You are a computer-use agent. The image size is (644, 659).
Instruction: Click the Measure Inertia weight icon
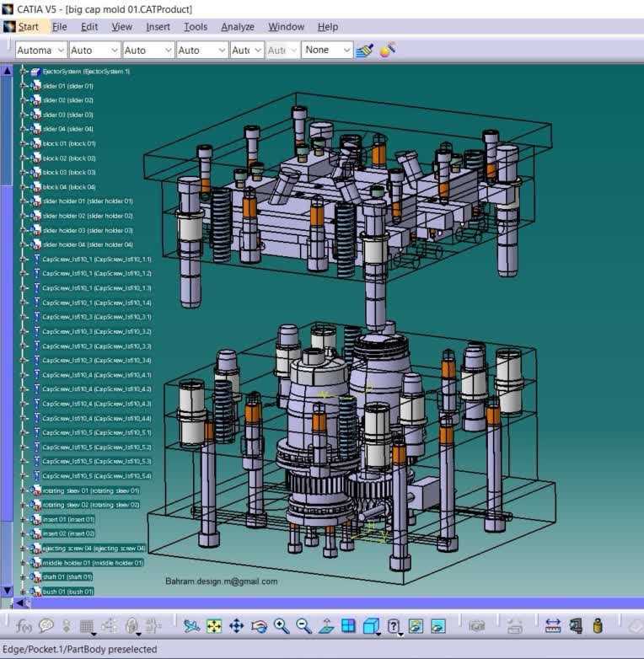(x=598, y=626)
